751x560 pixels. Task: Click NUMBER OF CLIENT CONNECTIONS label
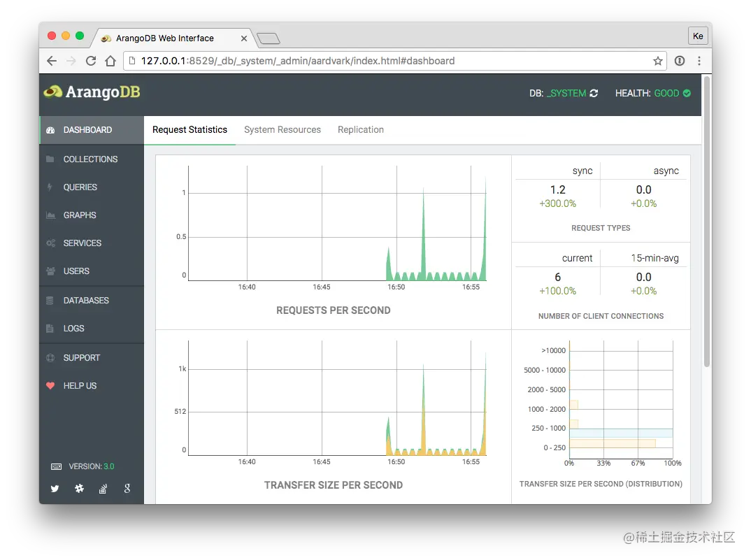coord(601,316)
